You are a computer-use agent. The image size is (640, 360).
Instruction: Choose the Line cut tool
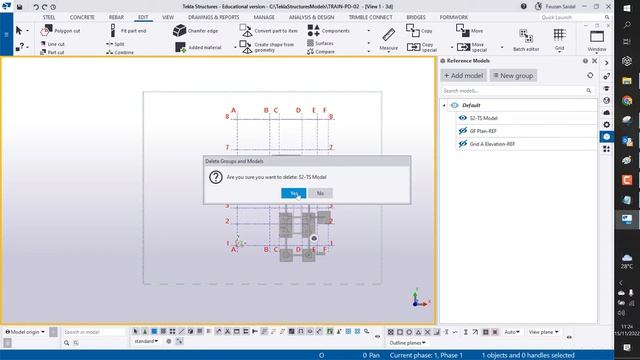pyautogui.click(x=52, y=44)
